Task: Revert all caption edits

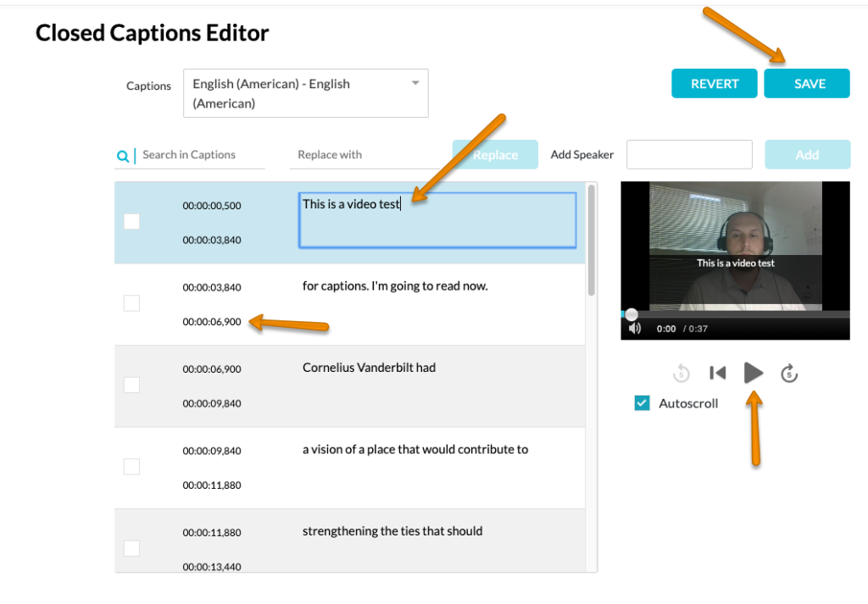Action: (714, 83)
